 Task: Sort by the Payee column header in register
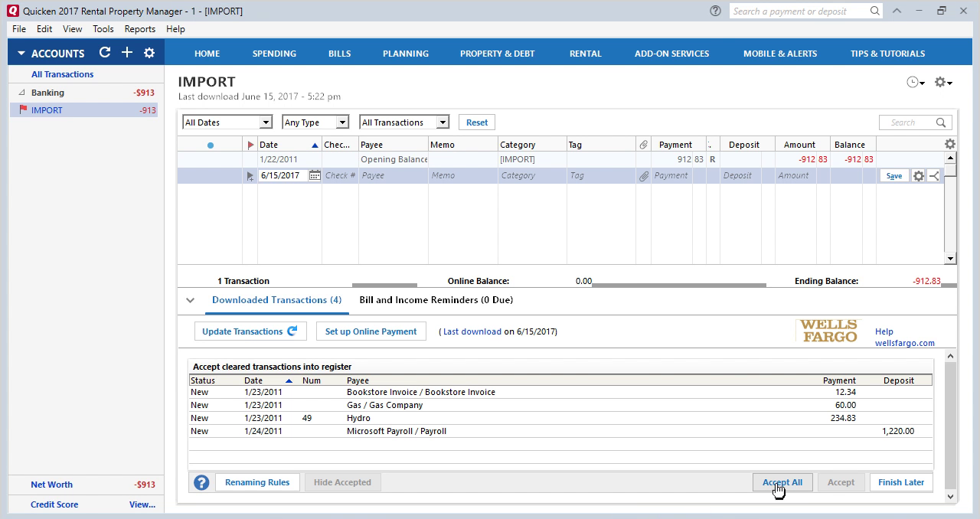tap(393, 145)
